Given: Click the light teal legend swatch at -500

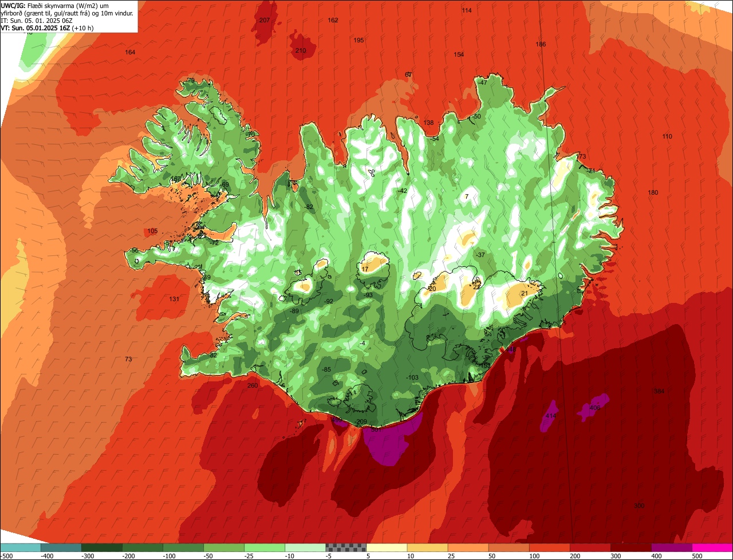Looking at the screenshot, I should [21, 547].
